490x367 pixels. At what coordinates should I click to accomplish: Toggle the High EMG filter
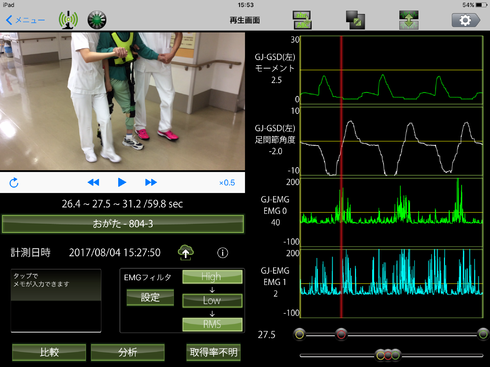[x=212, y=277]
